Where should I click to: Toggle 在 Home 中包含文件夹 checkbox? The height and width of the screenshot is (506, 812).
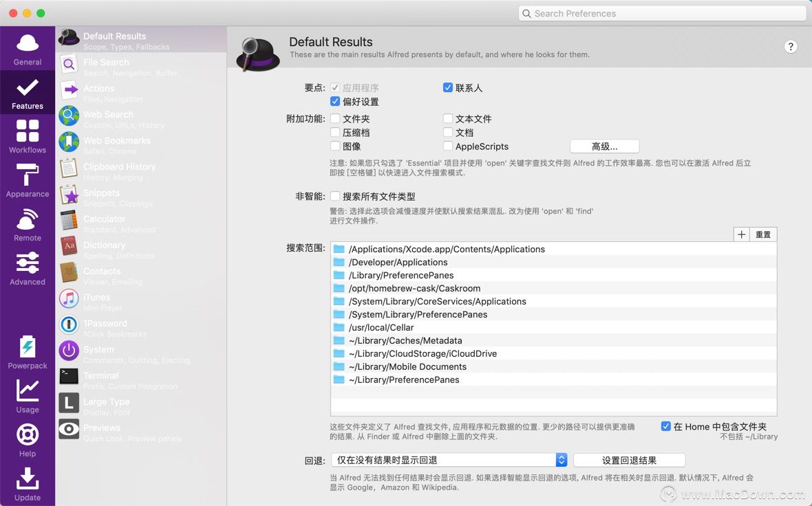click(x=666, y=426)
